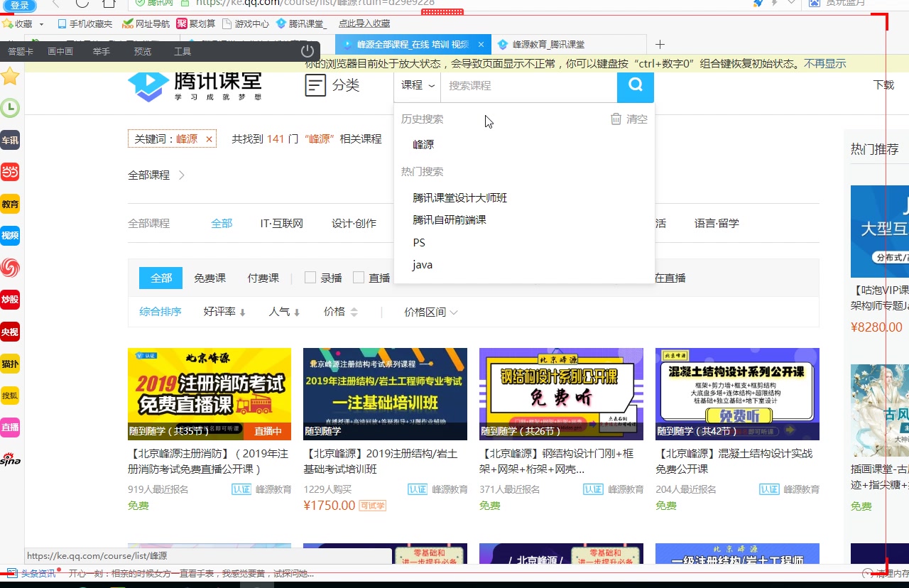Image resolution: width=909 pixels, height=588 pixels.
Task: Close the 峰源全部课程 browser tab
Action: pyautogui.click(x=481, y=44)
